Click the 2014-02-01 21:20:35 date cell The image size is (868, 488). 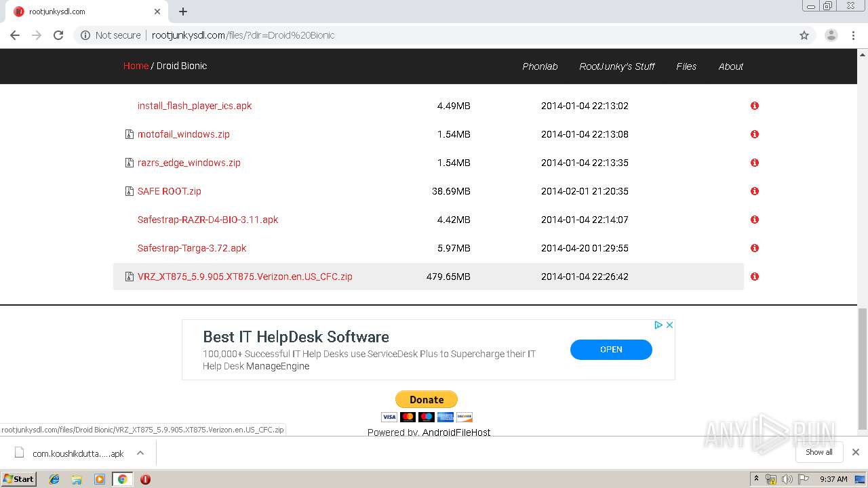coord(585,191)
